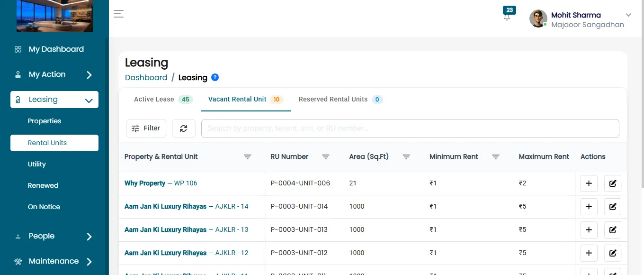Click the search by property input field
644x275 pixels.
pyautogui.click(x=410, y=128)
